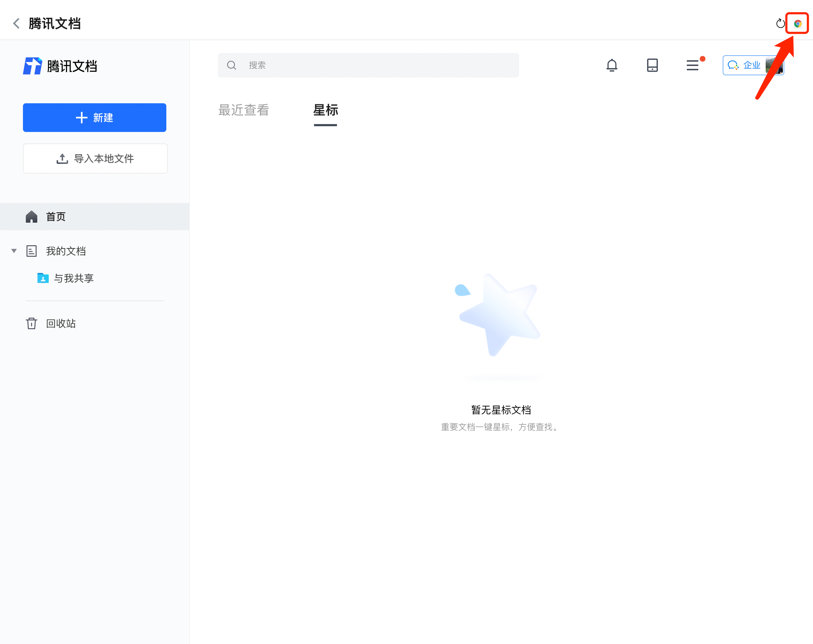Image resolution: width=813 pixels, height=644 pixels.
Task: Go to 首页 in sidebar
Action: tap(56, 217)
